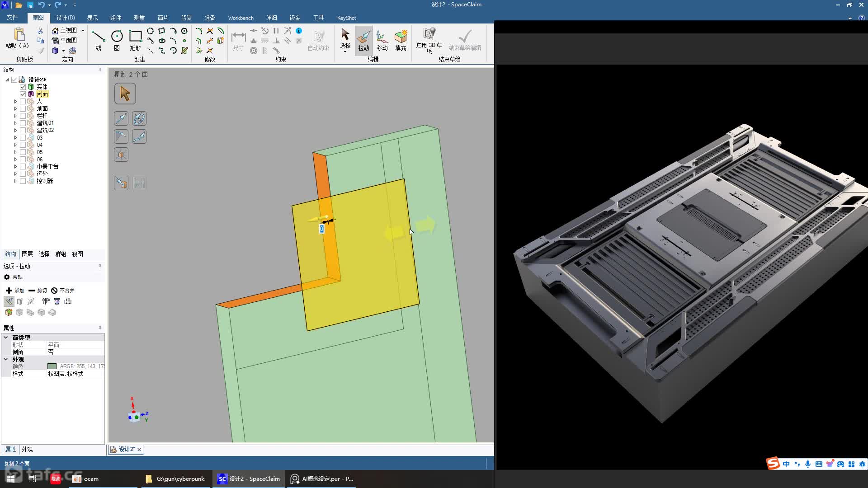Image resolution: width=868 pixels, height=488 pixels.
Task: Switch to 主视图 home view
Action: click(x=64, y=30)
